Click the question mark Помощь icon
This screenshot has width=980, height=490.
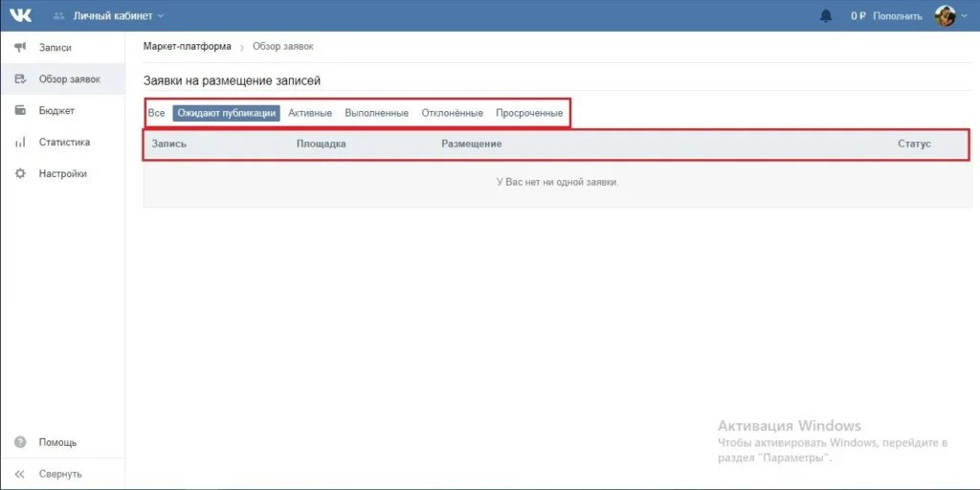coord(20,442)
